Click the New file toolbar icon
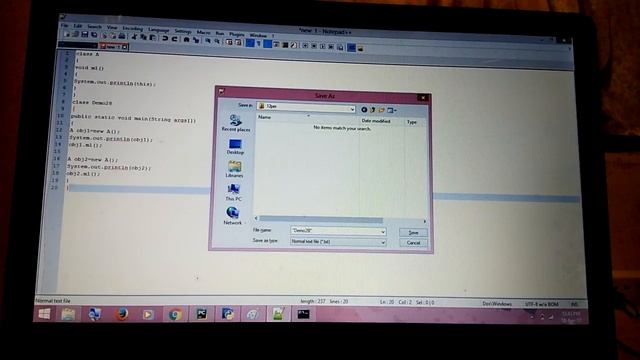The image size is (640, 360). tap(67, 34)
